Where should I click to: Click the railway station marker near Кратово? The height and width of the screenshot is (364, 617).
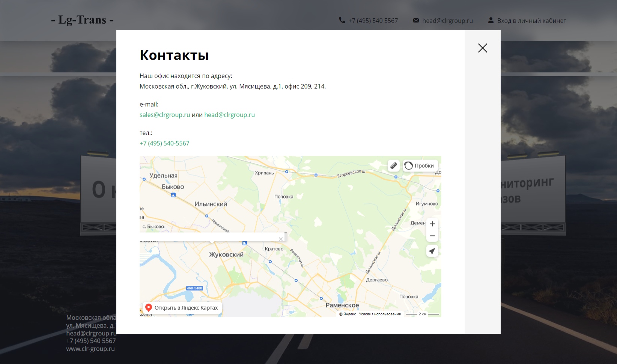(x=244, y=243)
